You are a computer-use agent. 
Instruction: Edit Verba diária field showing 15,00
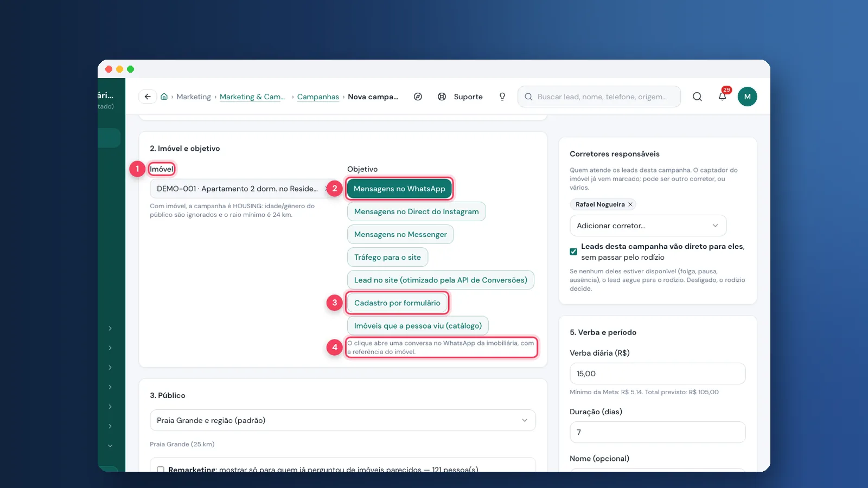(658, 374)
